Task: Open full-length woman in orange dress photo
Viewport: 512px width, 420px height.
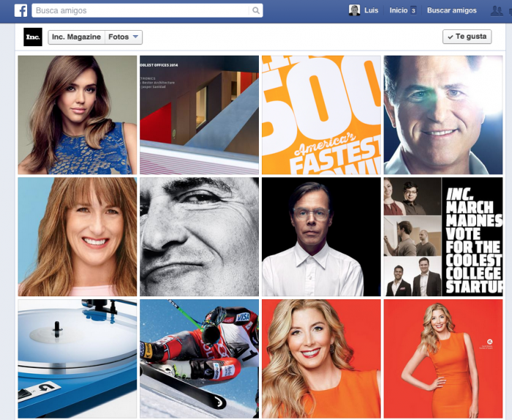Action: 443,359
